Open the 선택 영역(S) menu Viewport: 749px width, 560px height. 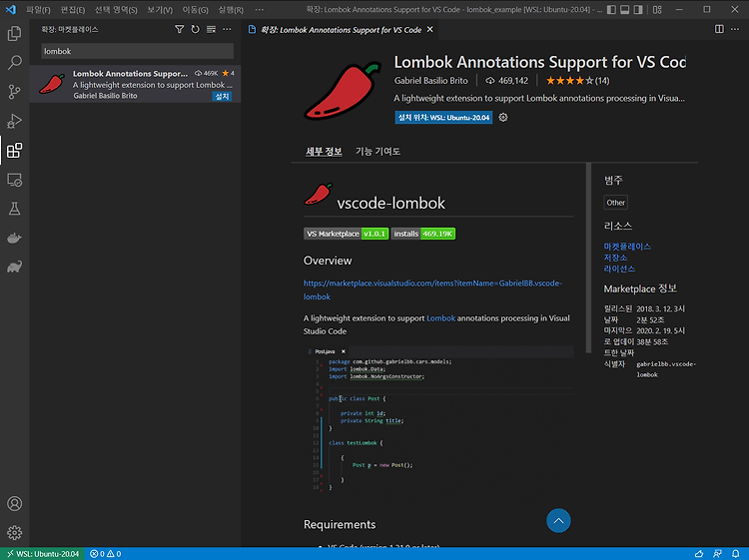click(x=116, y=10)
